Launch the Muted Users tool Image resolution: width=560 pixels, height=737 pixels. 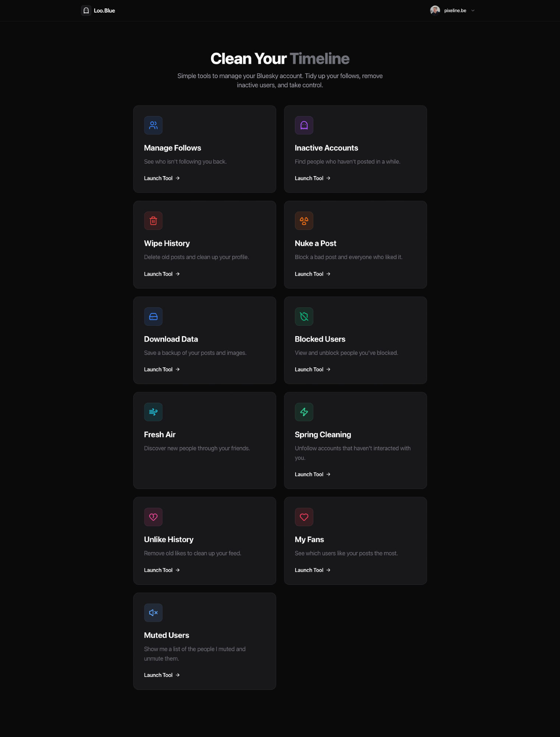[162, 675]
